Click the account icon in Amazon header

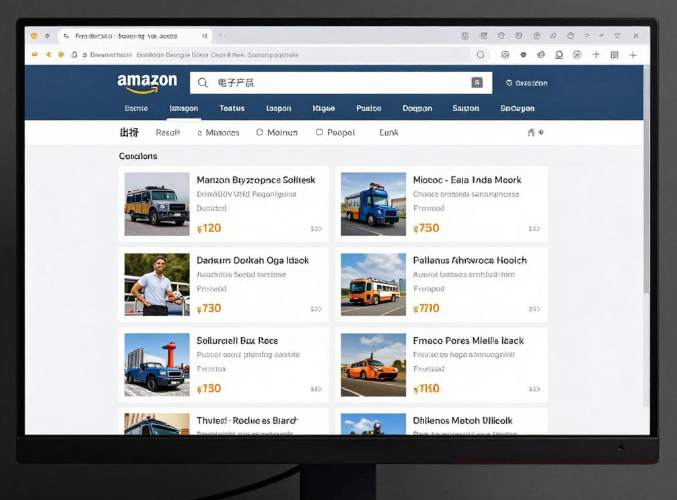509,83
